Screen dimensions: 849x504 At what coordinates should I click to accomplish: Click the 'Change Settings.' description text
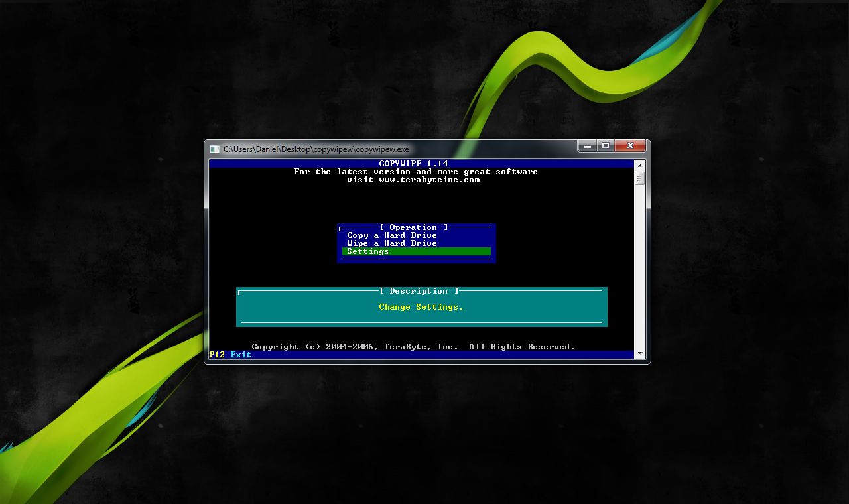tap(421, 307)
